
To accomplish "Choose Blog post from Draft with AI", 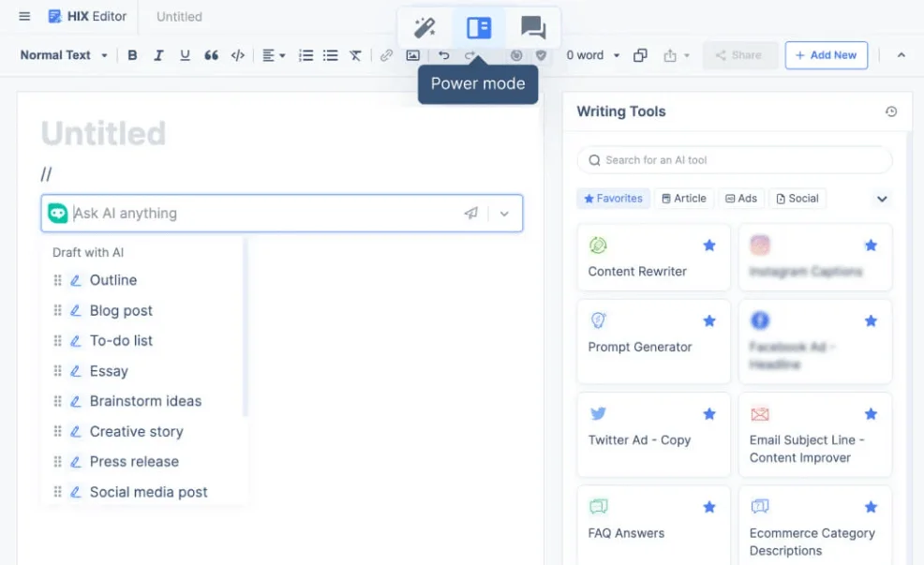I will point(121,310).
